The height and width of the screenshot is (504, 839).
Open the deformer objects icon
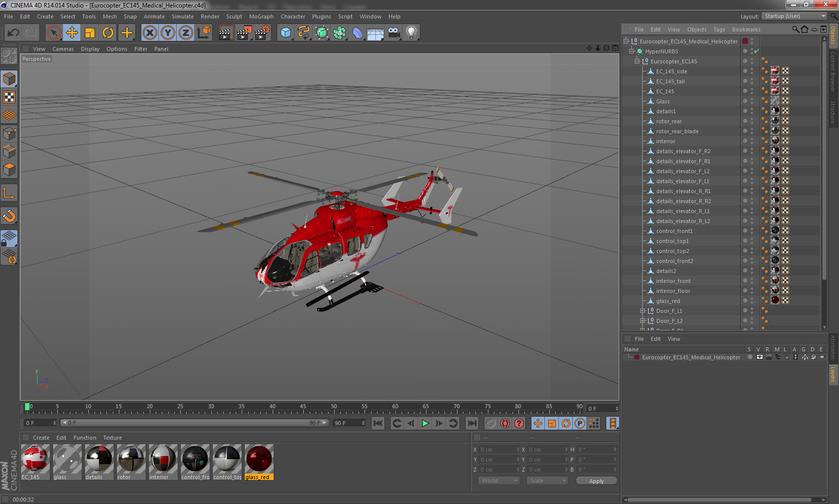358,33
